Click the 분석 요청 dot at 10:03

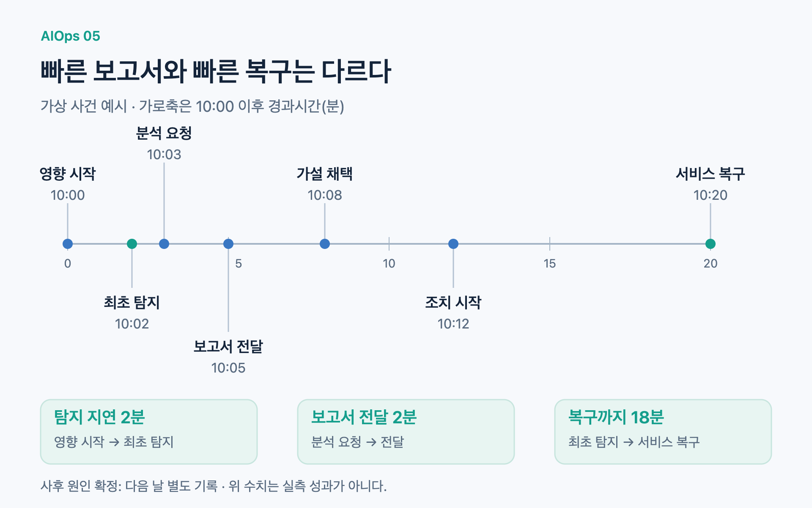[x=164, y=244]
